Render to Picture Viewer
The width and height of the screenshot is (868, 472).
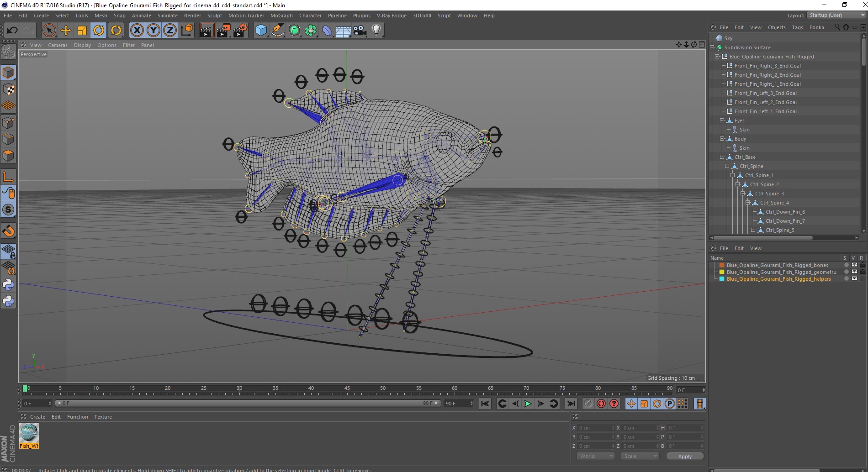[x=223, y=31]
